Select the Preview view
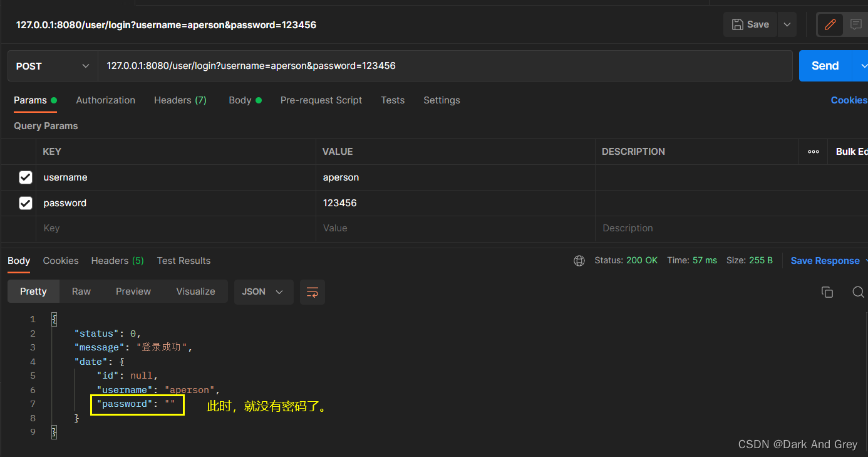 coord(133,292)
